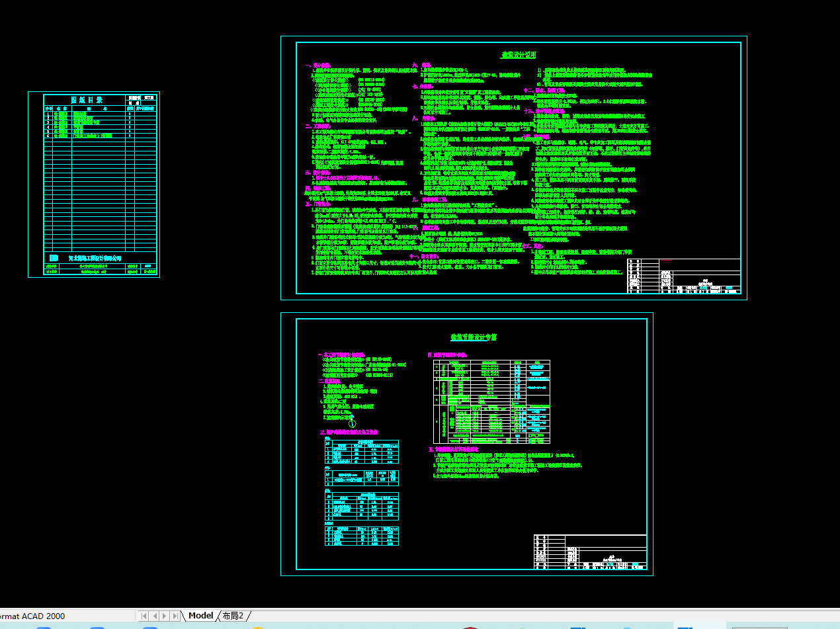Screen dimensions: 840x629
Task: Switch to the Model tab
Action: point(200,616)
